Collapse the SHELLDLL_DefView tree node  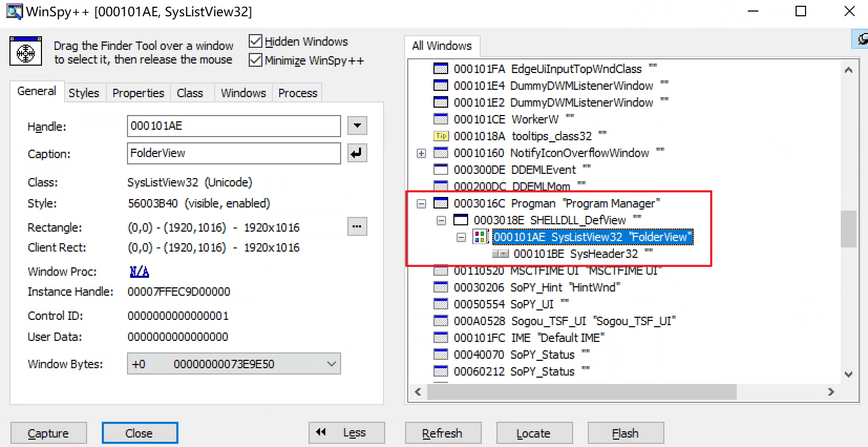coord(441,221)
